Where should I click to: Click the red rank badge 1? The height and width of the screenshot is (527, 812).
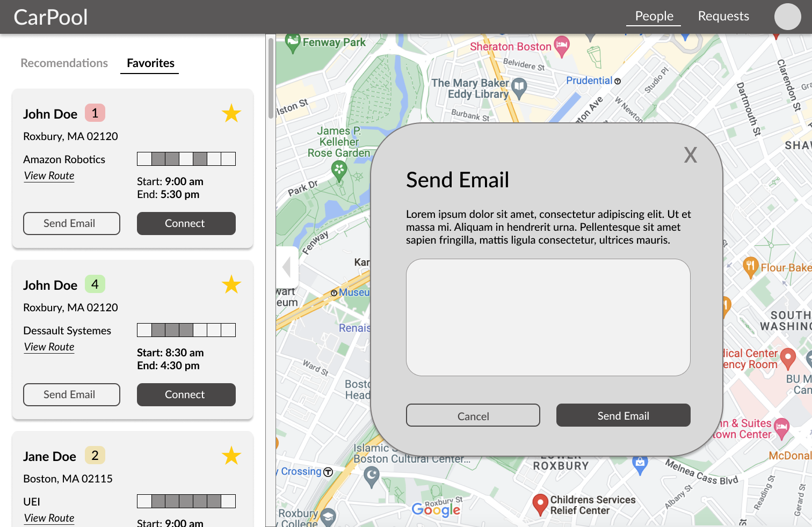coord(95,113)
